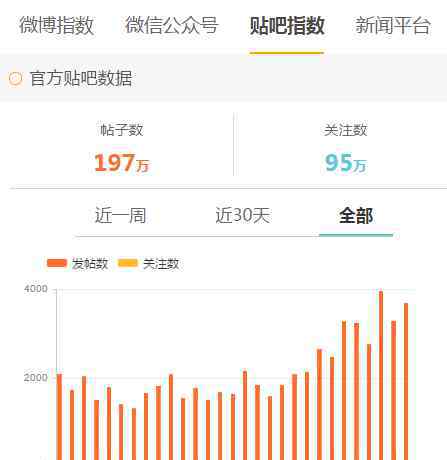
Task: Open the 微信公众号 tab
Action: point(172,25)
